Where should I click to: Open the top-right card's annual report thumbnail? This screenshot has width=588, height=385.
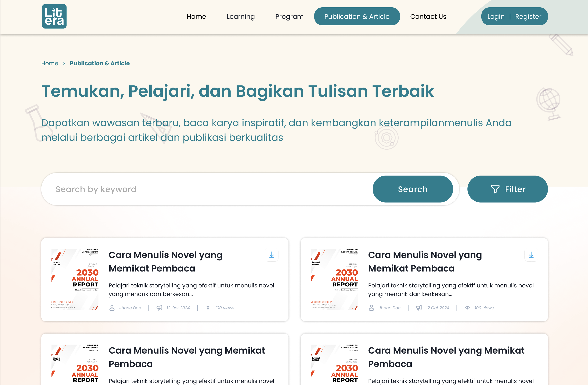click(x=334, y=279)
